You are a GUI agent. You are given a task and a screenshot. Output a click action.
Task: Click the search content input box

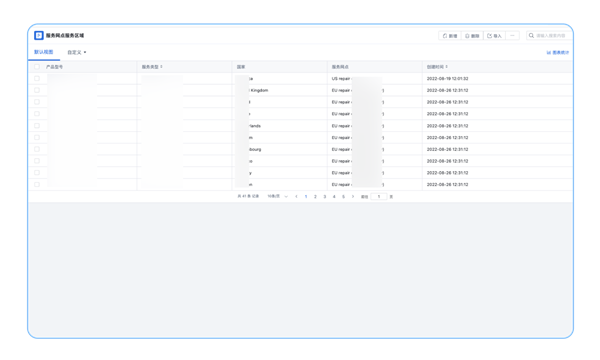point(552,36)
